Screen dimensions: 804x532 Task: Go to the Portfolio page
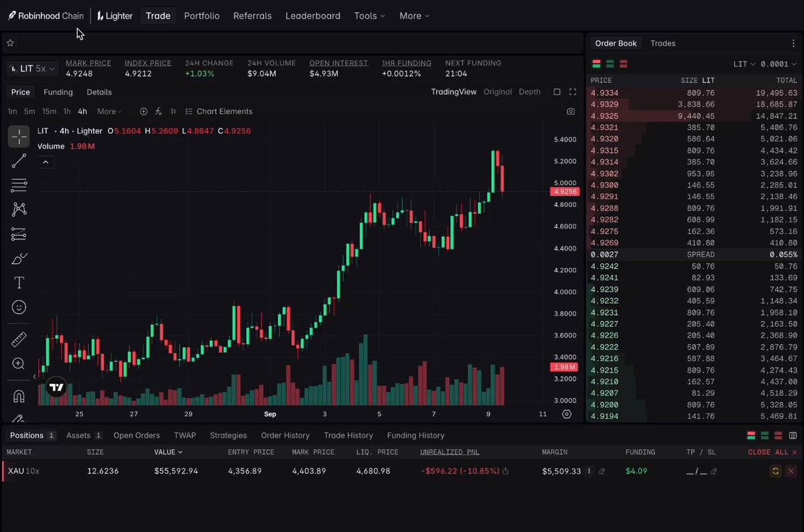(x=202, y=15)
